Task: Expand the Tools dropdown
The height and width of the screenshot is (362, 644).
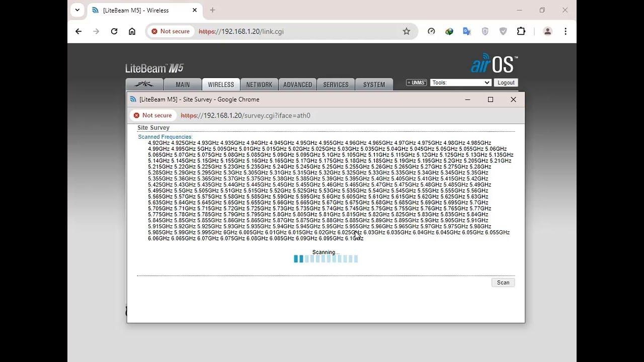Action: click(460, 82)
